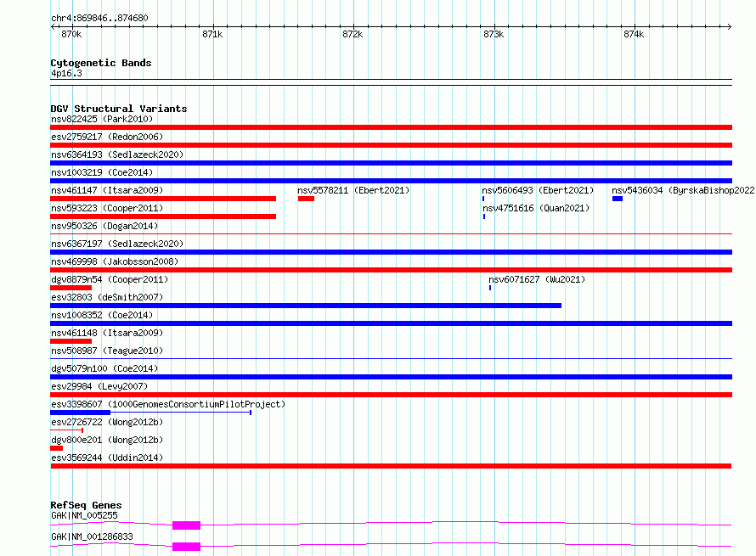Screen dimensions: 756x556
Task: Click the nsv5436034 (ByrskaBishop2022) label
Action: point(683,190)
